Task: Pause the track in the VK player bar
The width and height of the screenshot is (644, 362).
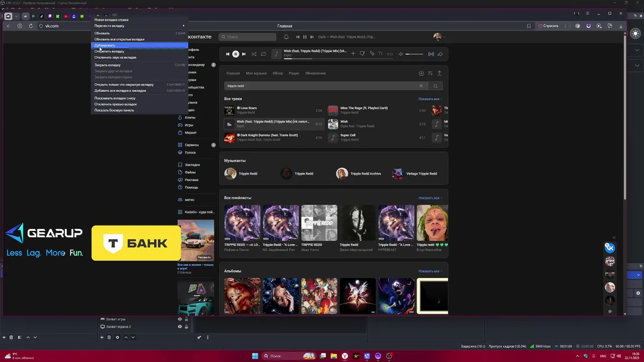Action: [235, 54]
